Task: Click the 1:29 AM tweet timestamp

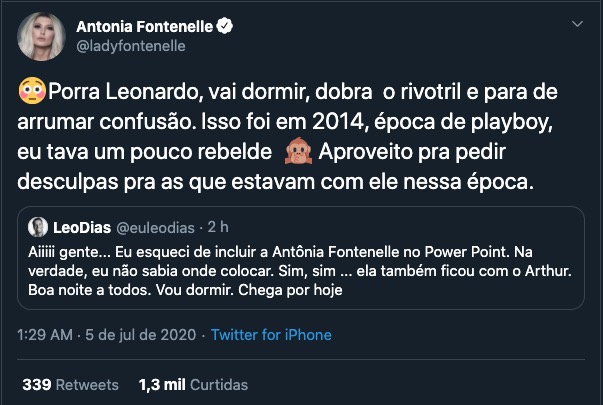Action: (43, 335)
